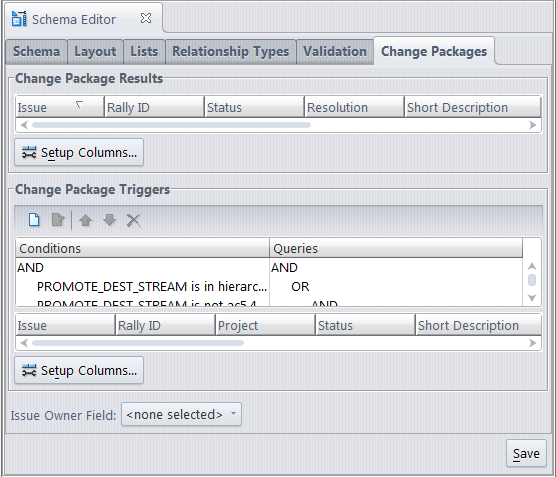
Task: Click the Save button
Action: pyautogui.click(x=526, y=453)
